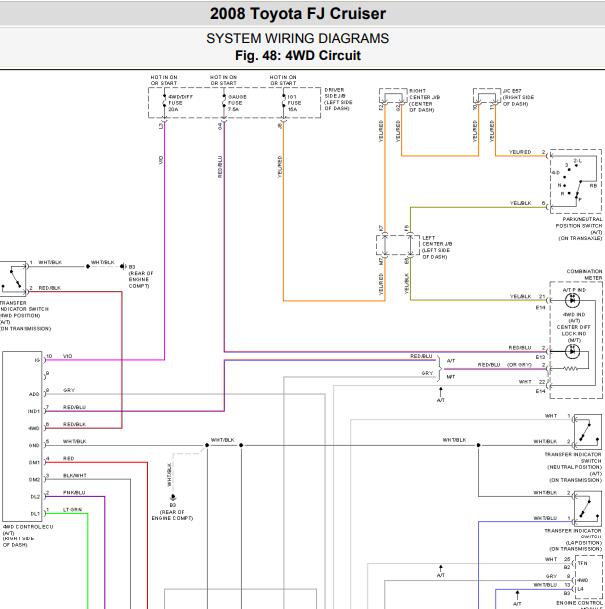
Task: Click the "Fig. 48: 4WD Circuit" caption
Action: pyautogui.click(x=298, y=55)
